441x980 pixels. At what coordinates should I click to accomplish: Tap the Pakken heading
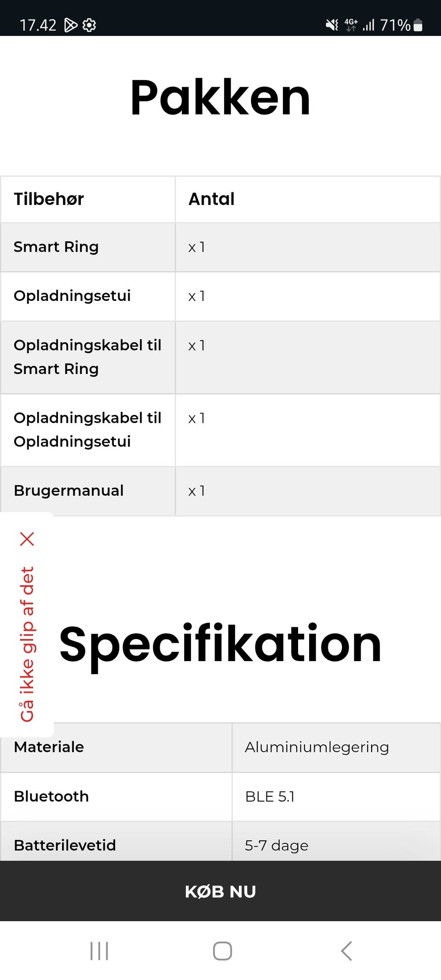(220, 97)
